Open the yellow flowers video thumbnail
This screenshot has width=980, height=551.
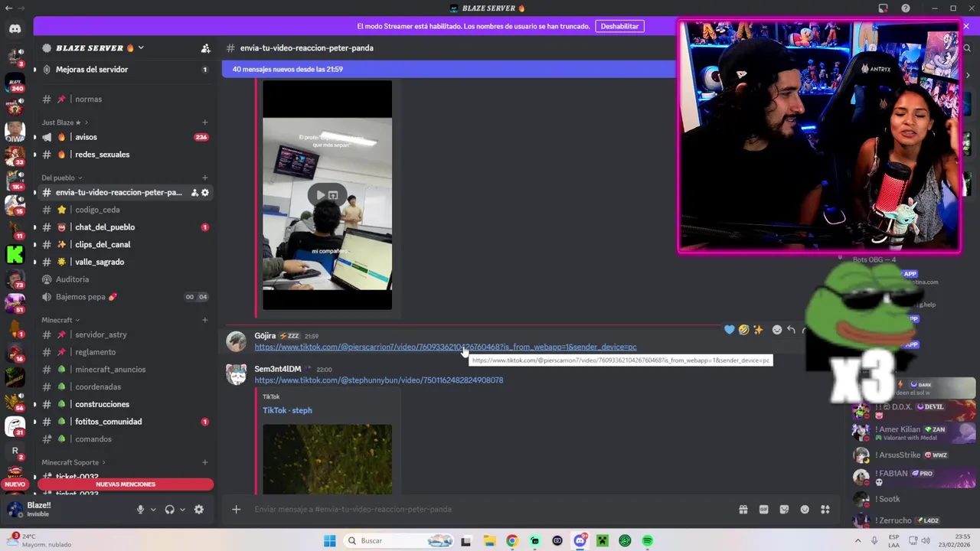click(327, 459)
